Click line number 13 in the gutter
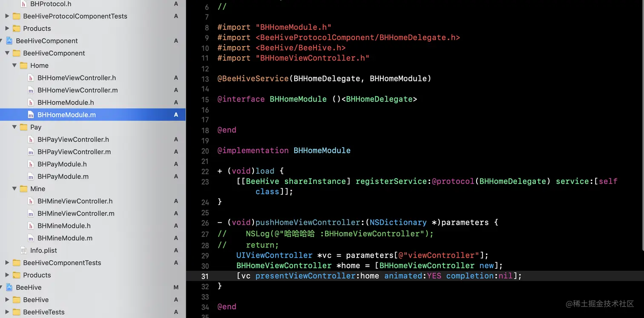 point(205,79)
